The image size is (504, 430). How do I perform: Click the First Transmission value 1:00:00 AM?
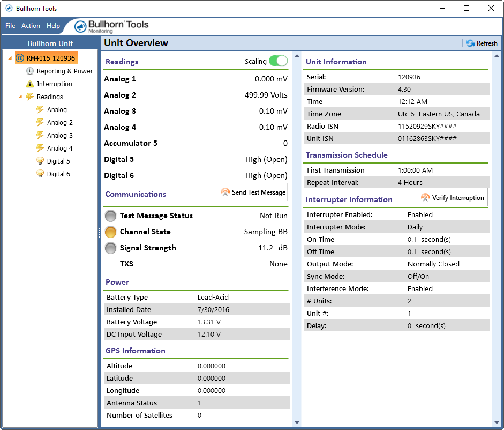(415, 170)
